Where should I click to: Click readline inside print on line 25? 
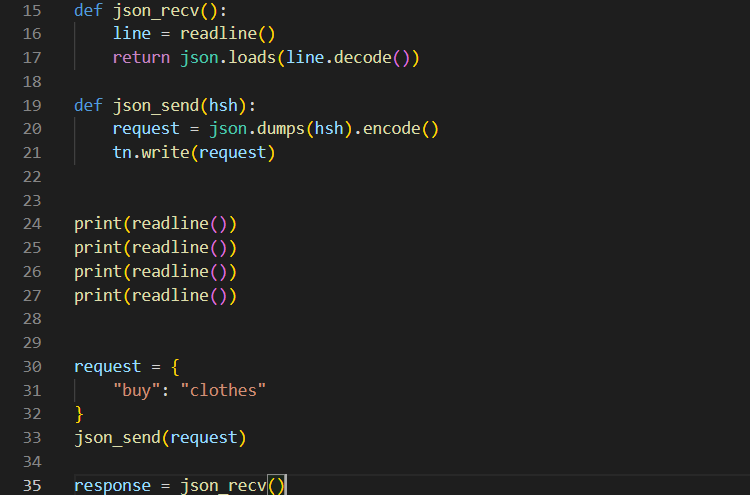(170, 248)
